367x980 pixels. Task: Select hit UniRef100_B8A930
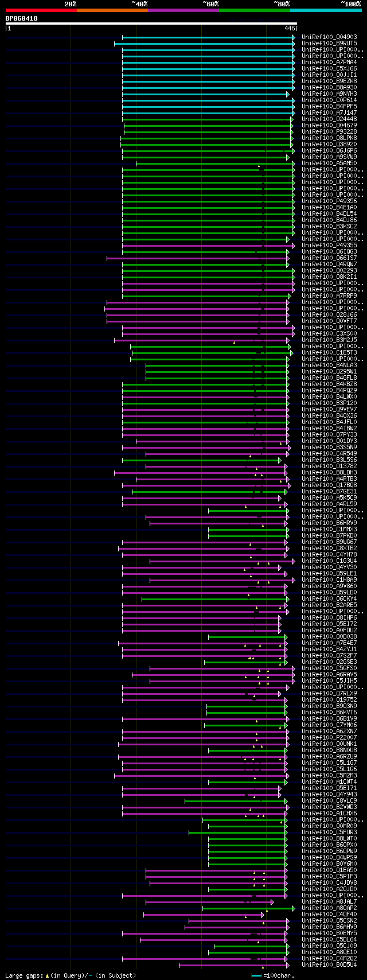coord(329,88)
